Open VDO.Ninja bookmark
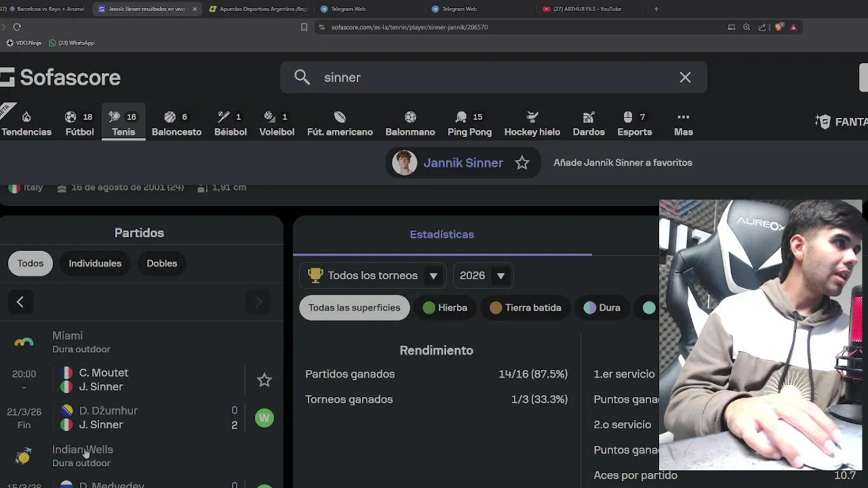868x488 pixels. click(x=24, y=43)
